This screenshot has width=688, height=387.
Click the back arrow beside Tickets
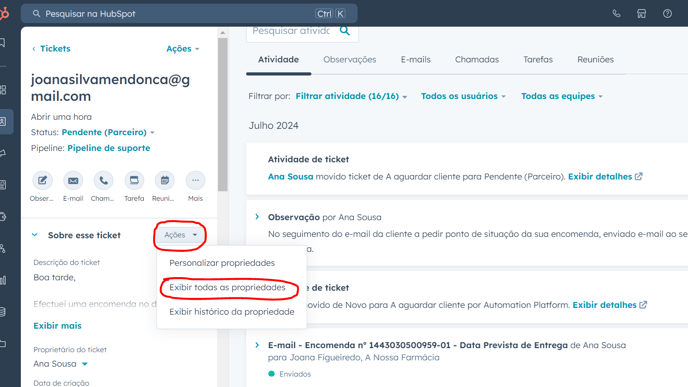click(x=34, y=49)
